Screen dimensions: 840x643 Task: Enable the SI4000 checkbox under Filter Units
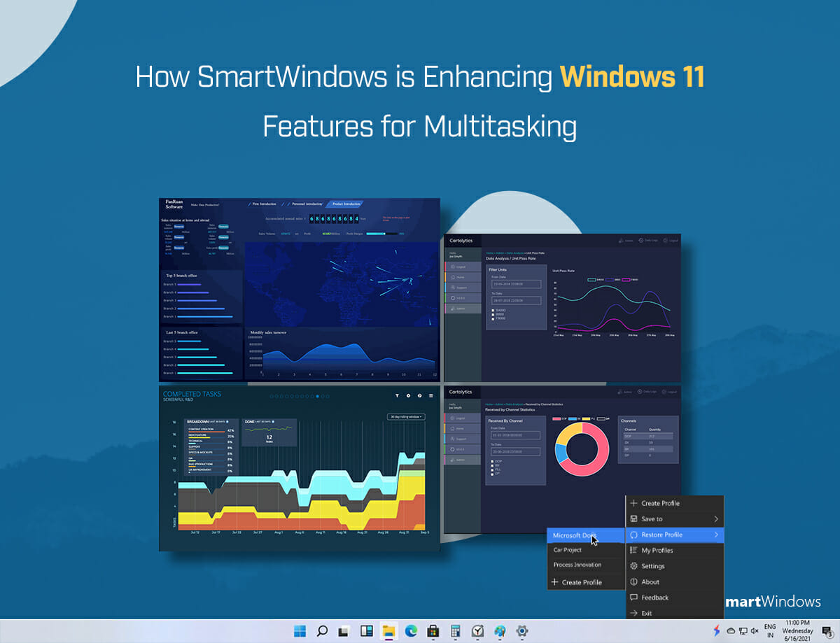click(x=493, y=309)
